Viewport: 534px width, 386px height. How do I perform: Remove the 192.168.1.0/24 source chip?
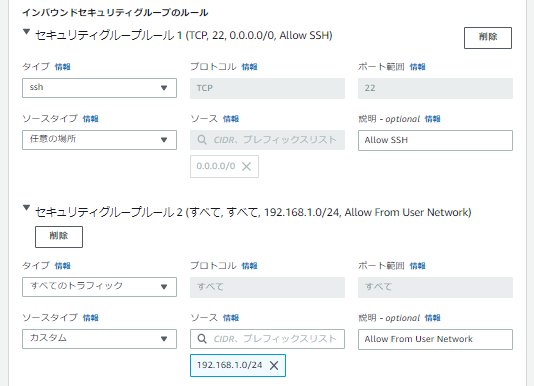tap(274, 366)
